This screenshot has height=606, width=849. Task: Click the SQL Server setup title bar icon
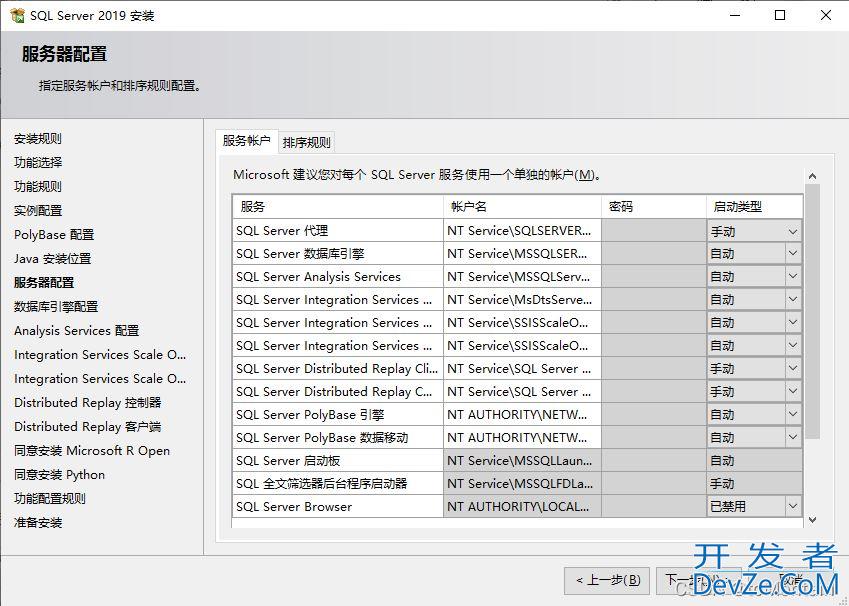(x=17, y=16)
